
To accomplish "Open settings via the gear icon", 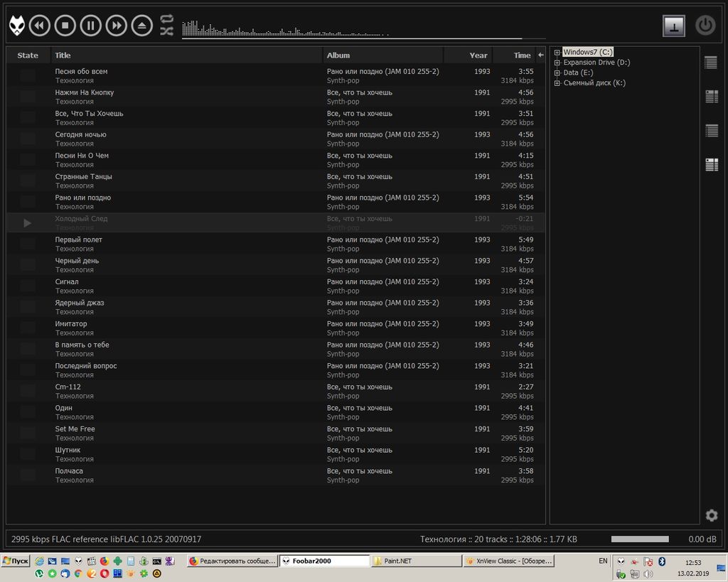I will pos(711,515).
